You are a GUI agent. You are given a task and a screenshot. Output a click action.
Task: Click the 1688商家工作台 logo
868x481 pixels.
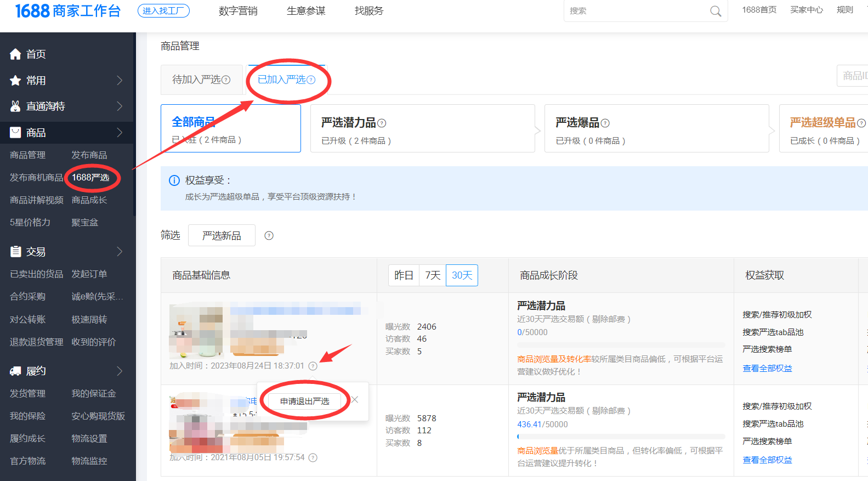tap(68, 11)
